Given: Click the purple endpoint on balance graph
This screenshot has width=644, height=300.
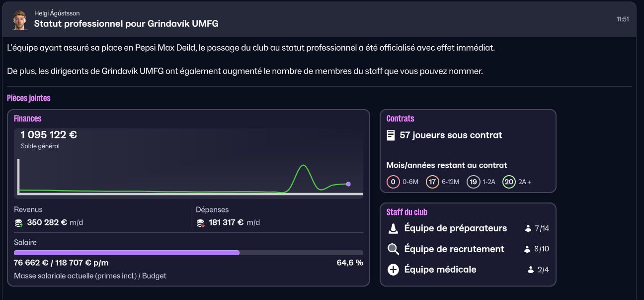Looking at the screenshot, I should point(348,184).
